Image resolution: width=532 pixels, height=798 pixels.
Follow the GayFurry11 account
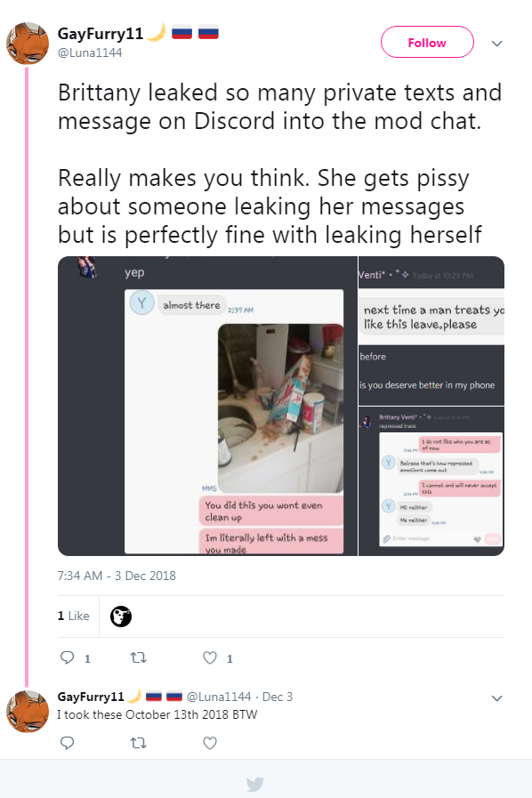427,42
